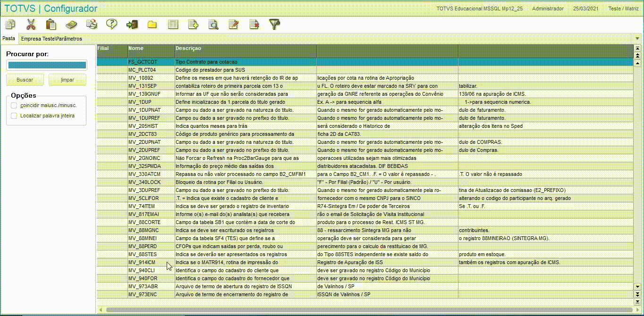Screen dimensions: 644x316
Task: Click the single up arrow scroll button
Action: pos(637,62)
